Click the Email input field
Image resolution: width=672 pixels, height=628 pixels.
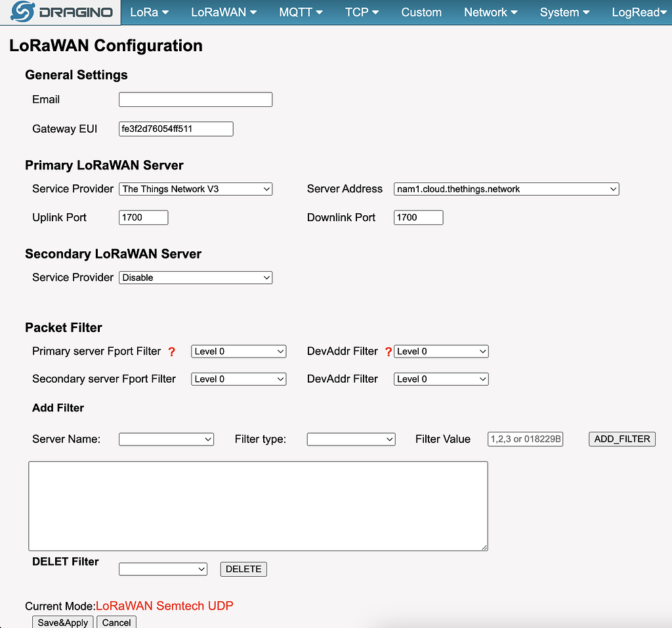point(195,99)
